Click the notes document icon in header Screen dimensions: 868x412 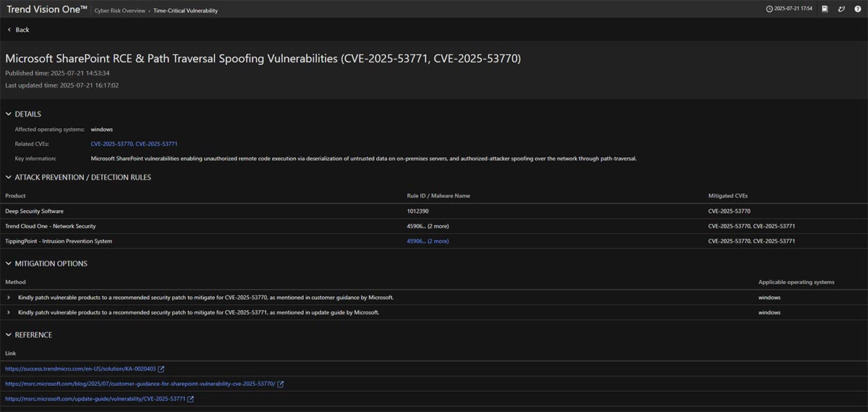point(825,9)
